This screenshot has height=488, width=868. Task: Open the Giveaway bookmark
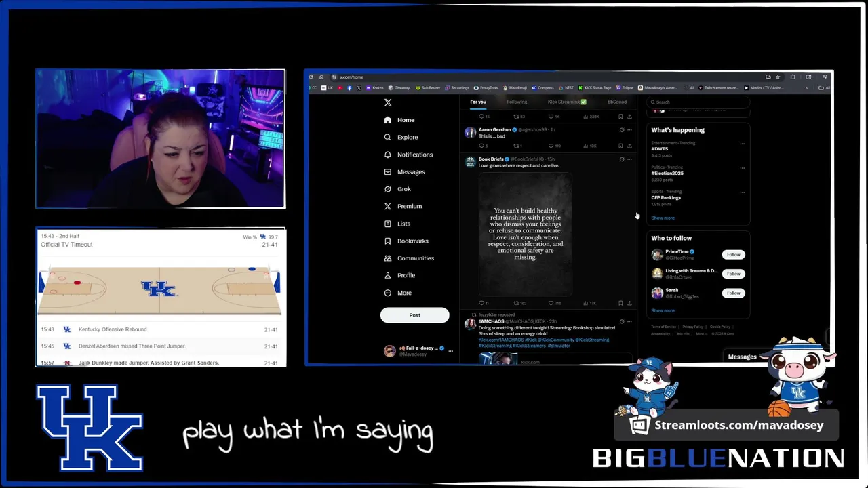point(399,87)
